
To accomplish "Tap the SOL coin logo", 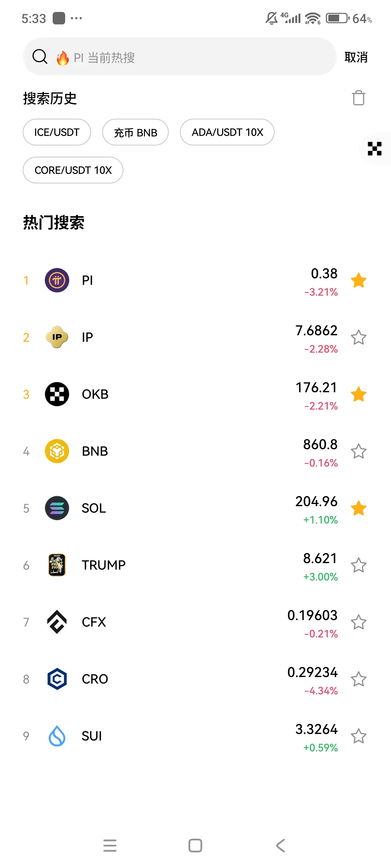I will click(57, 508).
